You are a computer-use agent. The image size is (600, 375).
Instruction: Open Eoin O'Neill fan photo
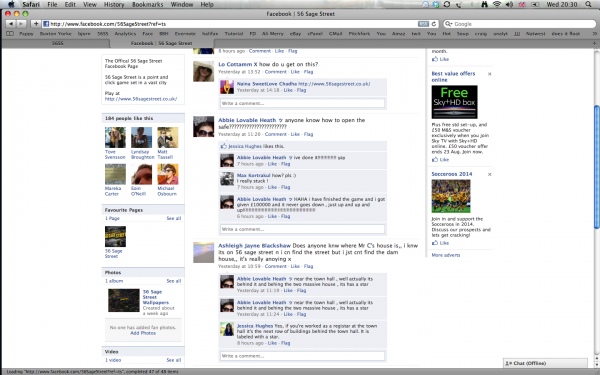pyautogui.click(x=141, y=174)
